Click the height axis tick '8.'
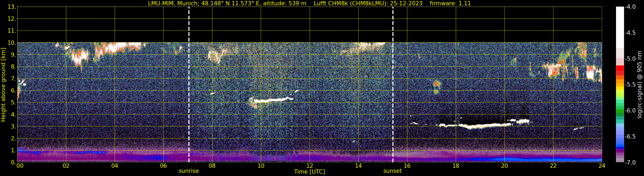644x176 pixels. coord(13,67)
